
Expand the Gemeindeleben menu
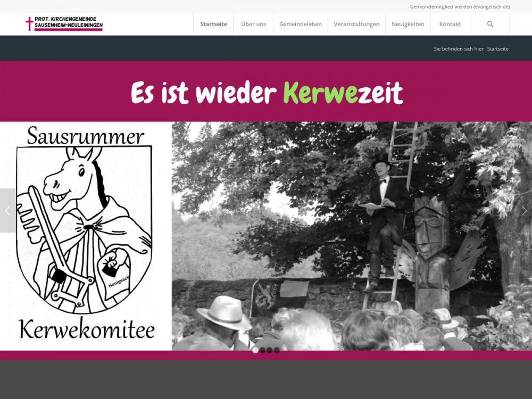300,24
